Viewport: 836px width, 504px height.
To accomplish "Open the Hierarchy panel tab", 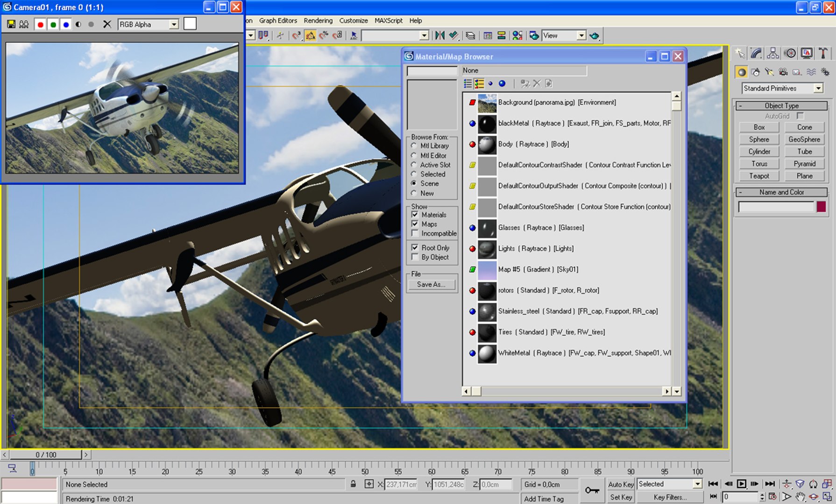I will (x=773, y=53).
